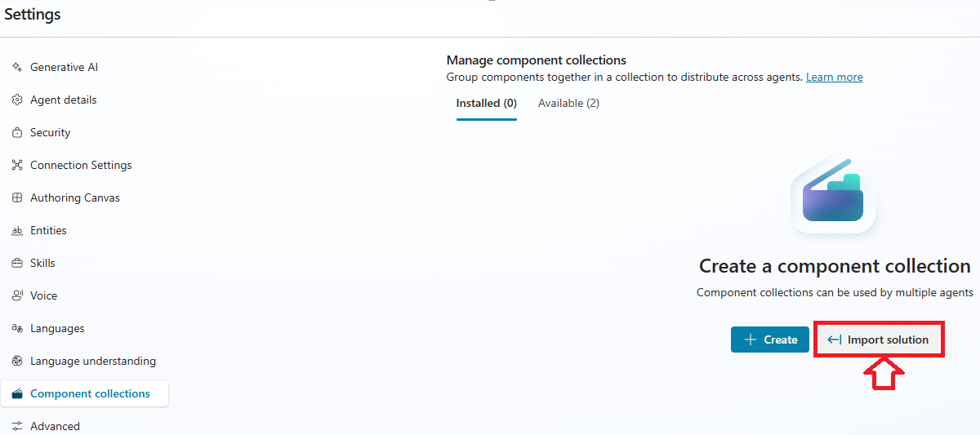The width and height of the screenshot is (980, 435).
Task: Switch to the Available (2) tab
Action: pos(568,104)
